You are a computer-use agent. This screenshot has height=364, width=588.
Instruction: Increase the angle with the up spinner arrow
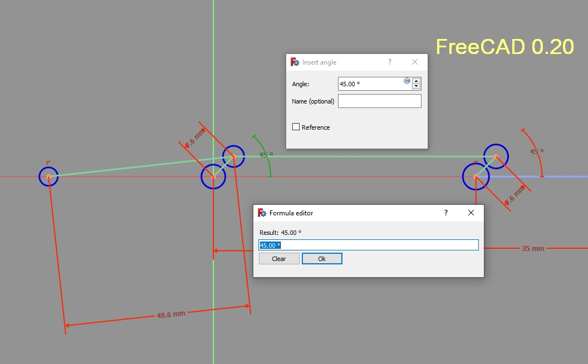(416, 81)
